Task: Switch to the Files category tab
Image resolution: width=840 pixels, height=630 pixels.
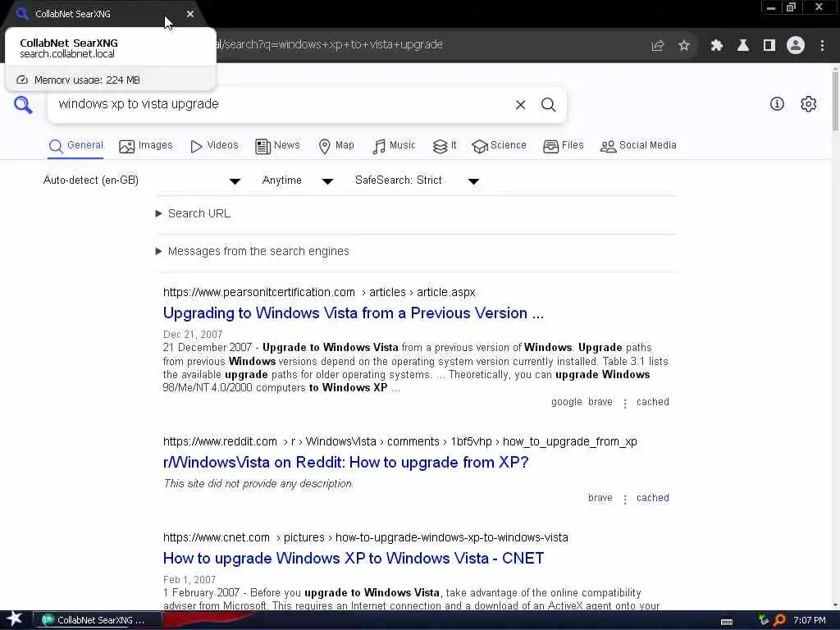Action: (x=563, y=146)
